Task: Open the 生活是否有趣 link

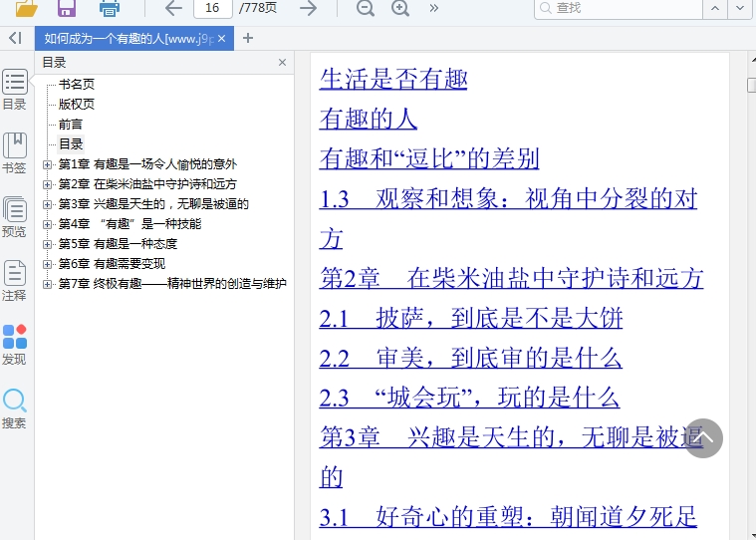Action: tap(392, 79)
